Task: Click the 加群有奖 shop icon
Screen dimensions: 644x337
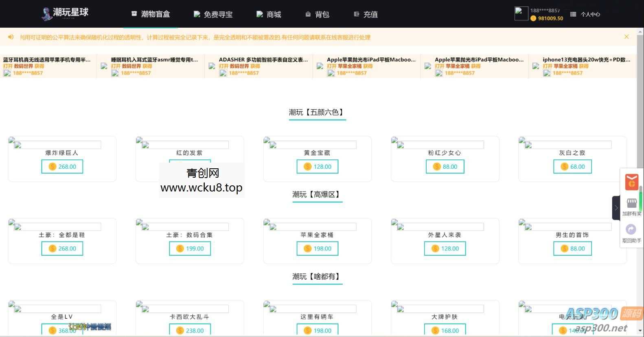Action: click(631, 203)
